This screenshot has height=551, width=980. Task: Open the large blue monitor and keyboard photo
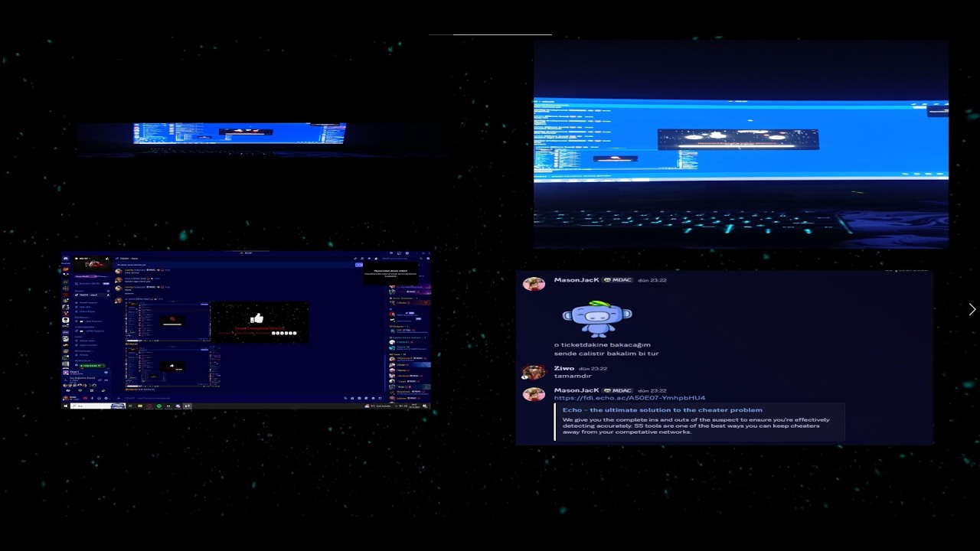click(x=741, y=145)
